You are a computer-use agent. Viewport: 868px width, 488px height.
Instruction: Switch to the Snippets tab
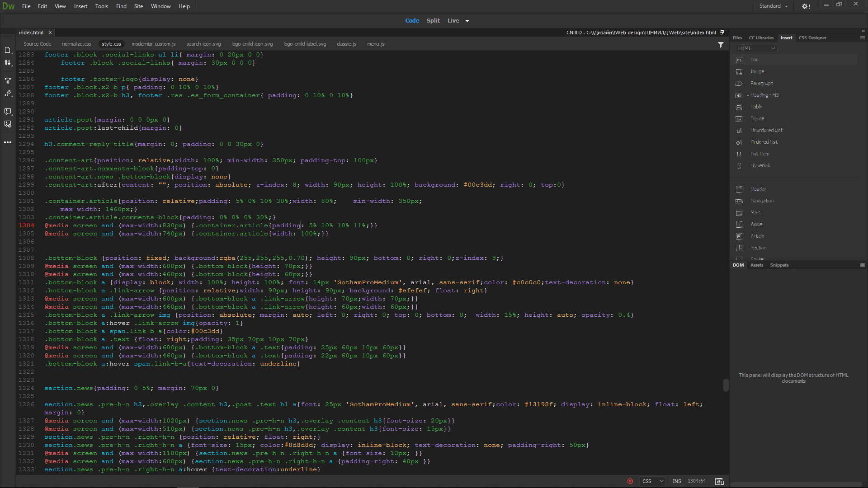pos(779,265)
